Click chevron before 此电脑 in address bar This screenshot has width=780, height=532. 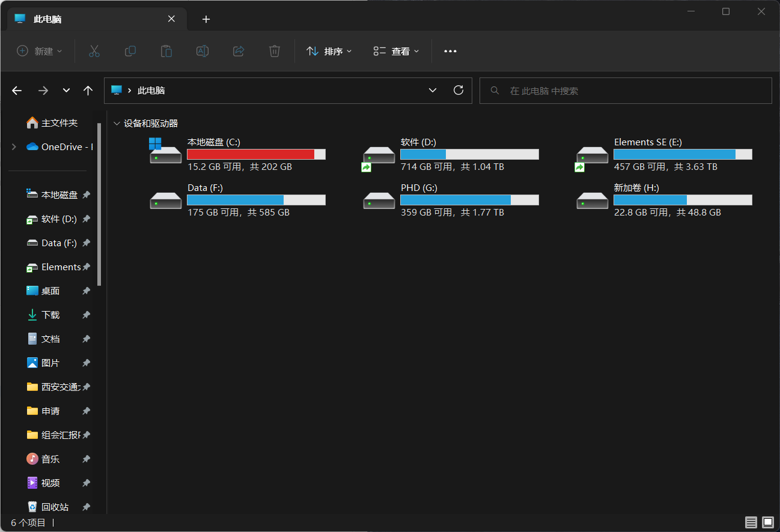[130, 91]
